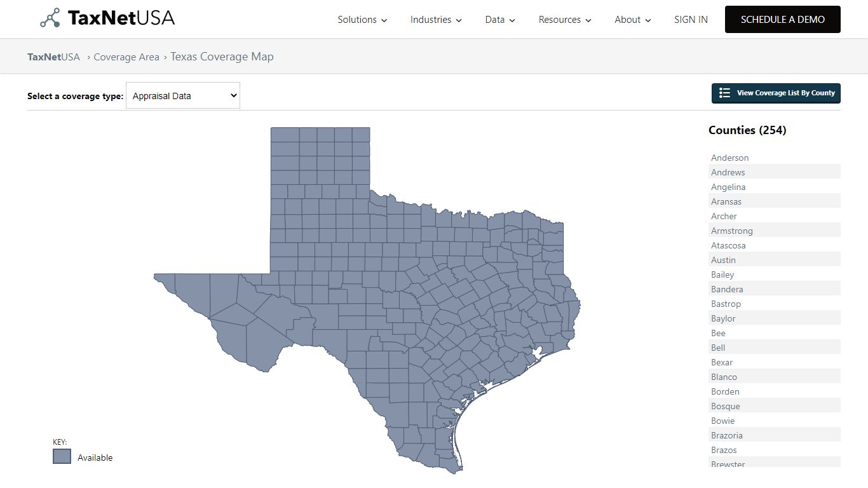Viewport: 868px width, 488px height.
Task: Follow the TaxNetUSA breadcrumb link
Action: [x=53, y=57]
